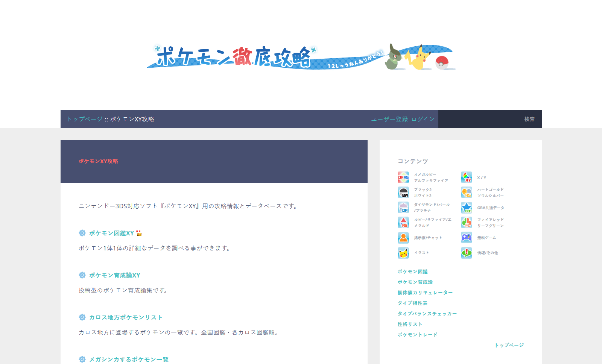Click the ポケモン徹底攻略 site logo banner
This screenshot has height=364, width=602.
click(x=301, y=57)
